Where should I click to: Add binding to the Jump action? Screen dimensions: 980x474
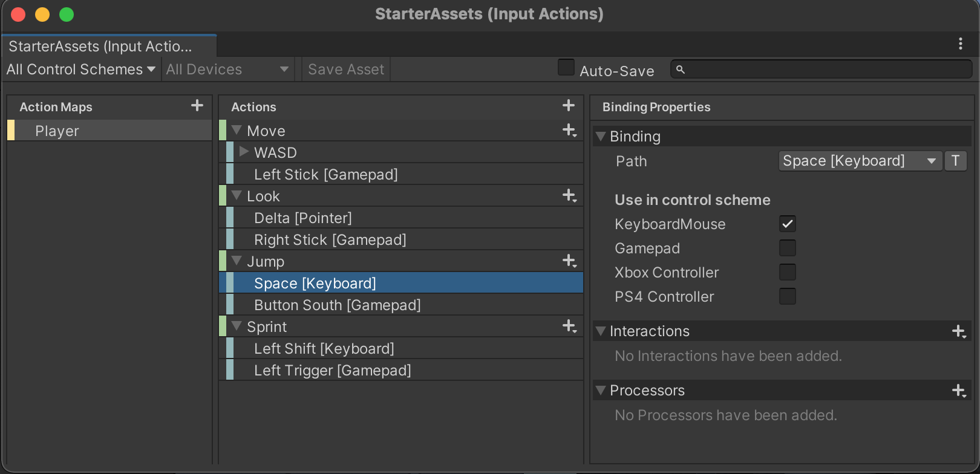click(569, 261)
